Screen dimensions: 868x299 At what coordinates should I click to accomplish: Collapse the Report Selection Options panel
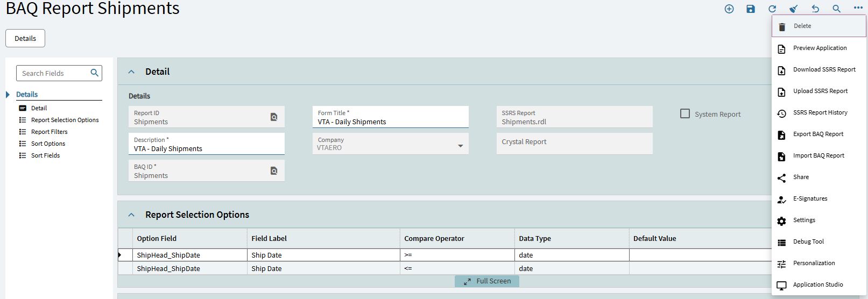pos(131,215)
